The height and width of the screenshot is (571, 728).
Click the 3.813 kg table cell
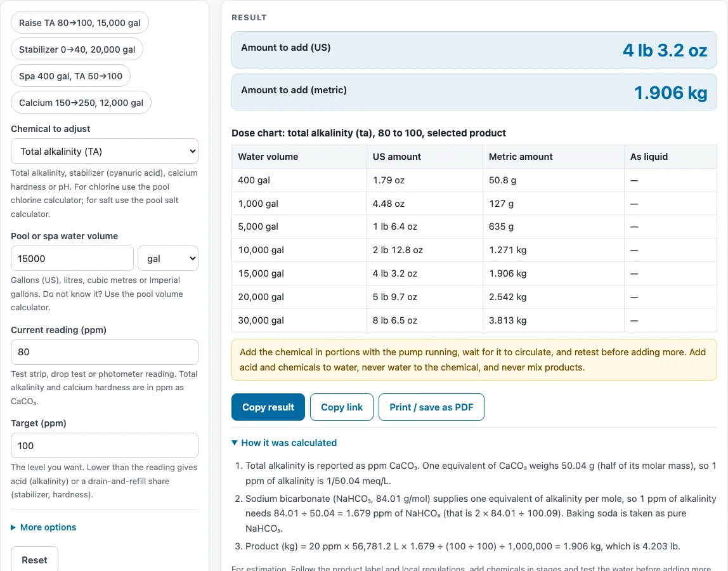click(554, 320)
